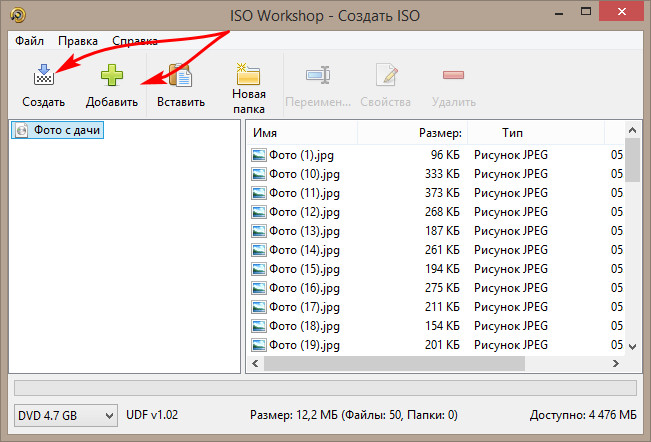The height and width of the screenshot is (442, 651).
Task: Click the 187 КБ size cell
Action: (x=442, y=231)
